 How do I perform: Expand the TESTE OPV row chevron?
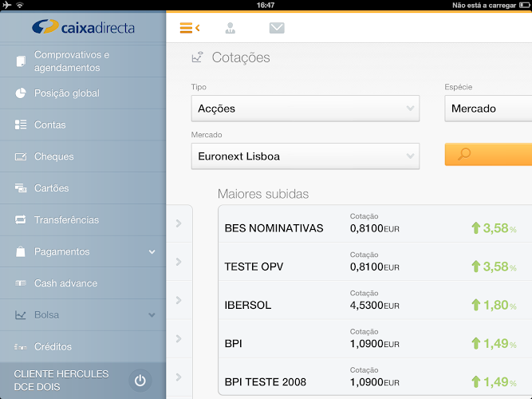click(179, 262)
